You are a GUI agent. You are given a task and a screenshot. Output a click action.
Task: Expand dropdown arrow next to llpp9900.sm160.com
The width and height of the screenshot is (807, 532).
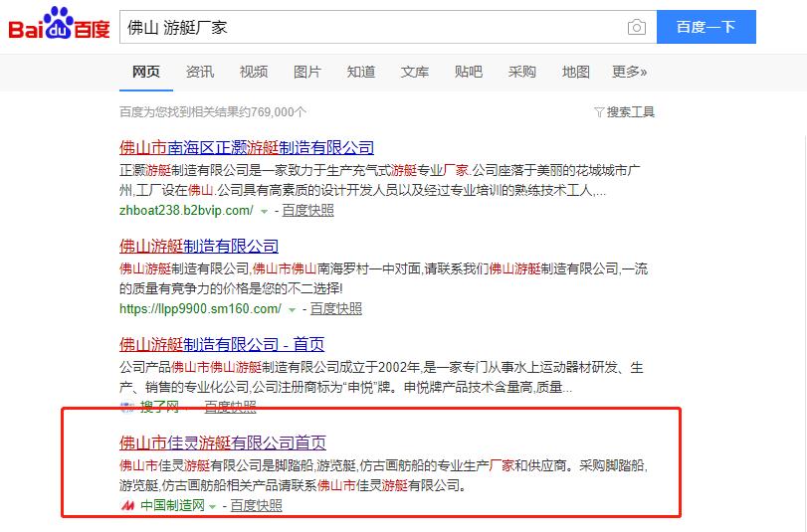(292, 309)
